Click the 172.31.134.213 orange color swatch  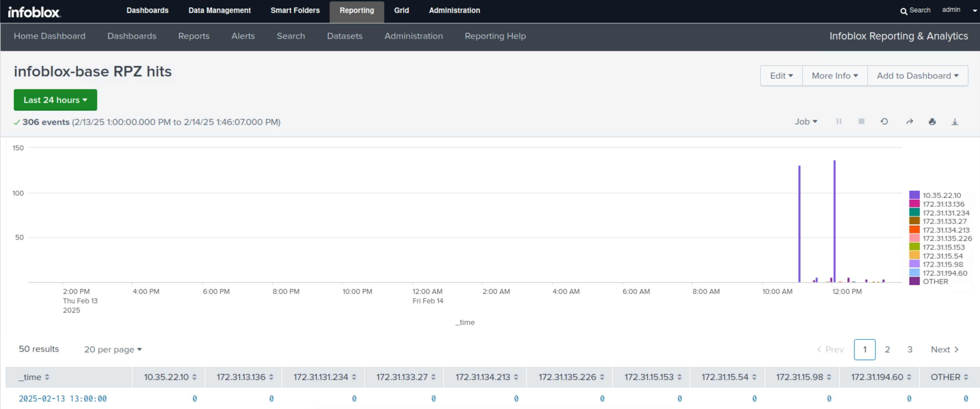[x=914, y=230]
